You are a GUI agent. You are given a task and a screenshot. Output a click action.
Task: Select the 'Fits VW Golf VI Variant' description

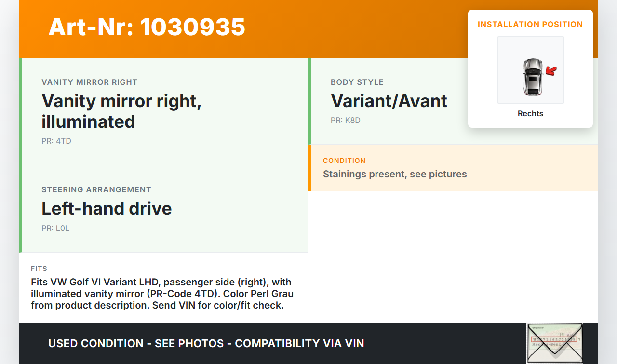162,294
